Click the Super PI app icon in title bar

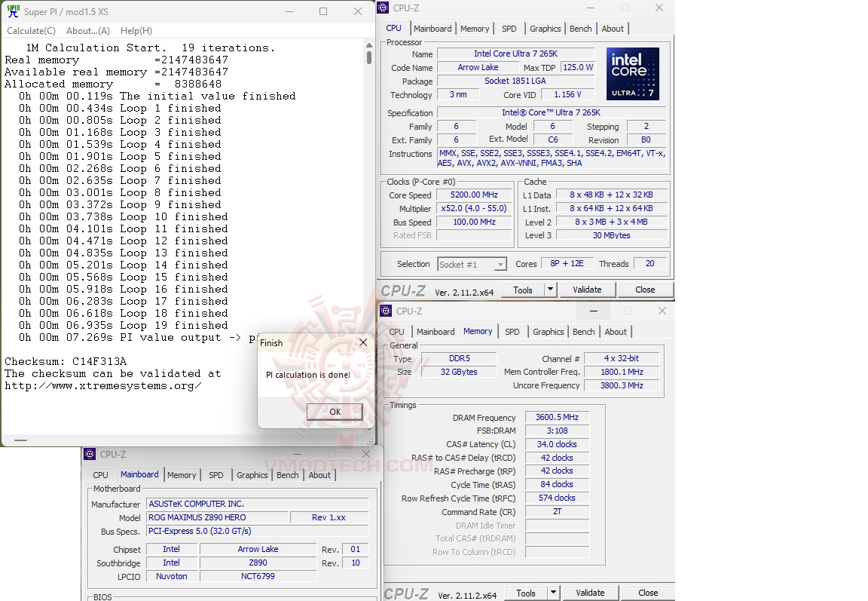(14, 11)
